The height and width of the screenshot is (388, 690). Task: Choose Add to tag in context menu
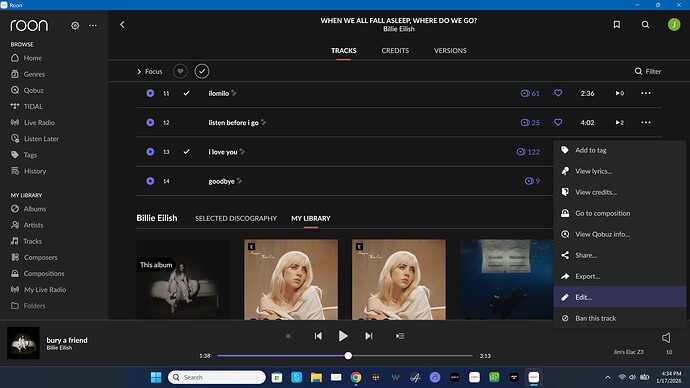[x=620, y=150]
